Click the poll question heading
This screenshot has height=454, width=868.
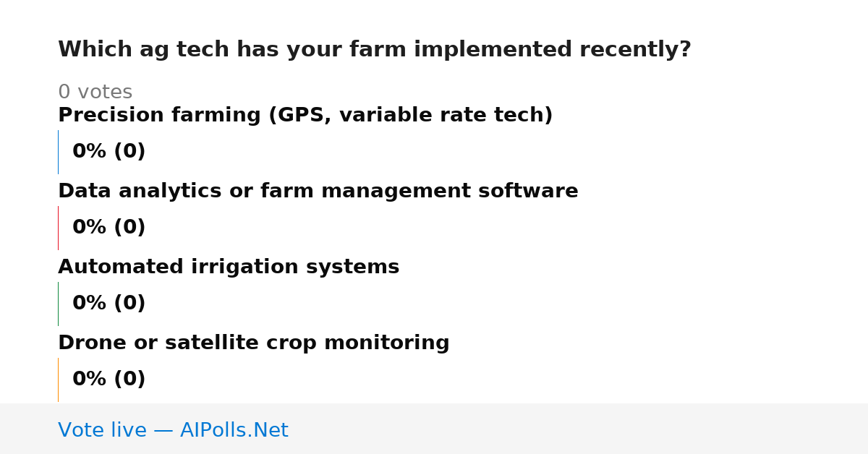tap(375, 50)
